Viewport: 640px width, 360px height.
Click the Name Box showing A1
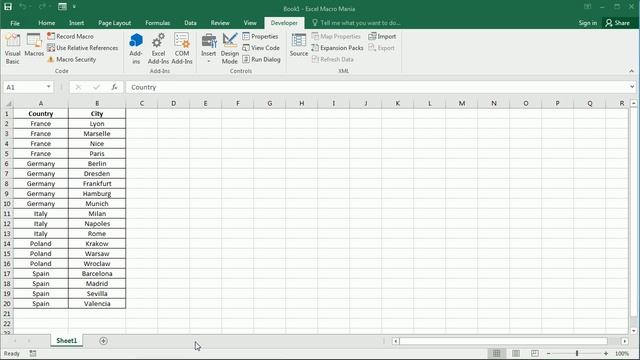(24, 87)
